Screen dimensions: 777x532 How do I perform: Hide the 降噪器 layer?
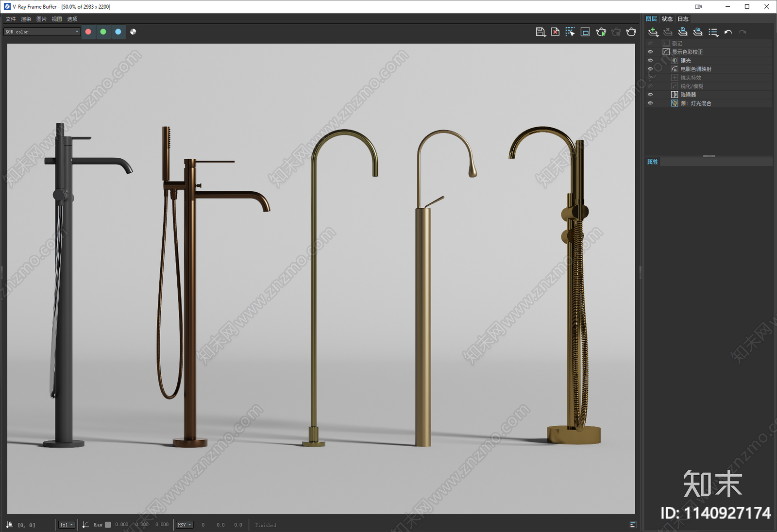click(650, 95)
